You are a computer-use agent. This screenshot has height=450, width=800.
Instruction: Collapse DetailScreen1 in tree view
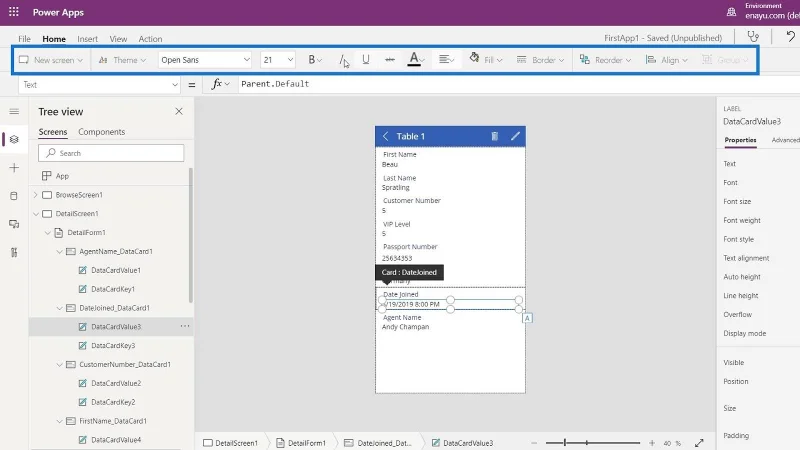(36, 214)
